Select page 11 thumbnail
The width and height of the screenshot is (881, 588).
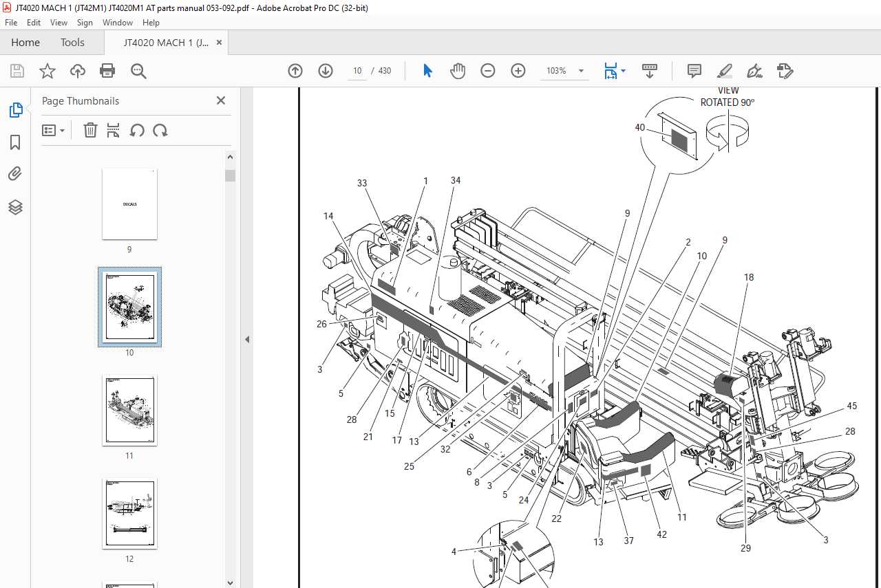(129, 411)
